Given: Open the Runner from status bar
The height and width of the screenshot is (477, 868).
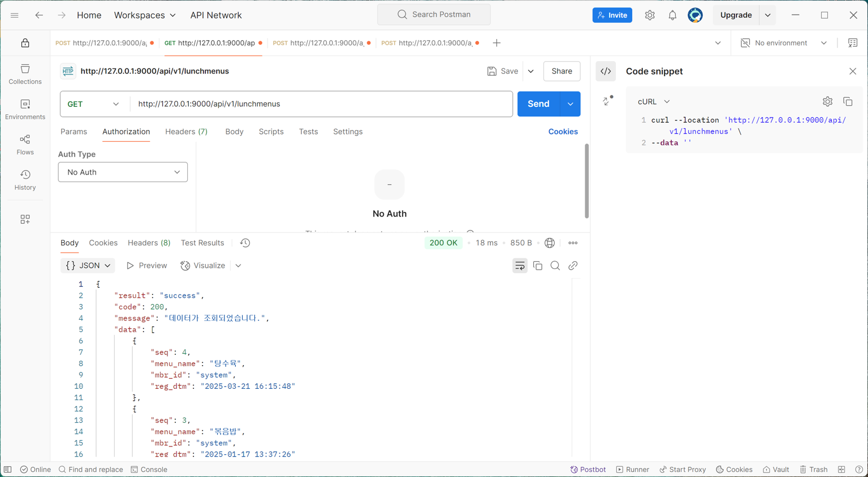Looking at the screenshot, I should pyautogui.click(x=633, y=470).
